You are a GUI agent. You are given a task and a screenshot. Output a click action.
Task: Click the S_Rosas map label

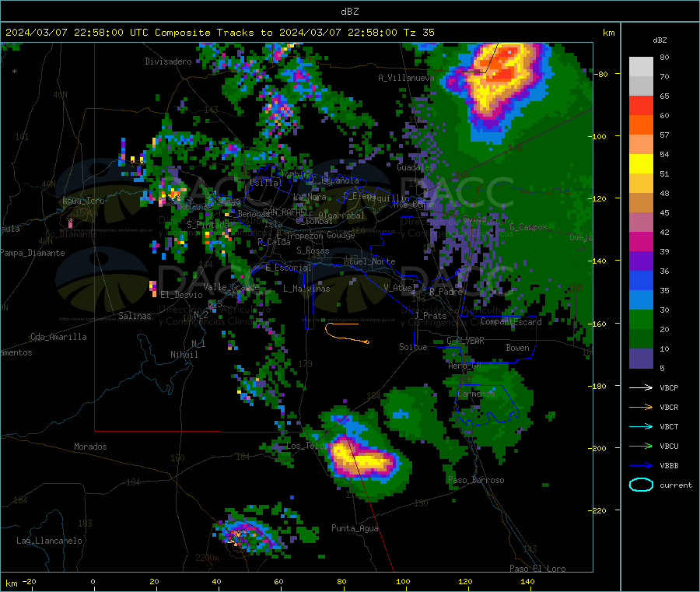[x=313, y=250]
